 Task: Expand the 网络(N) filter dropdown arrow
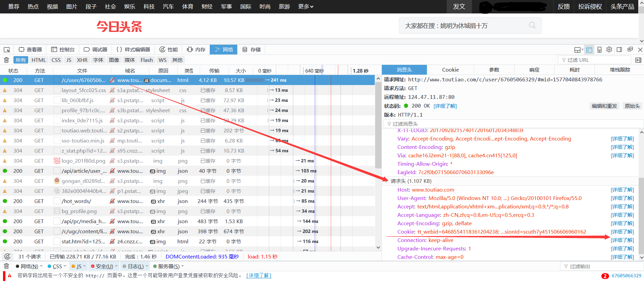[41, 266]
